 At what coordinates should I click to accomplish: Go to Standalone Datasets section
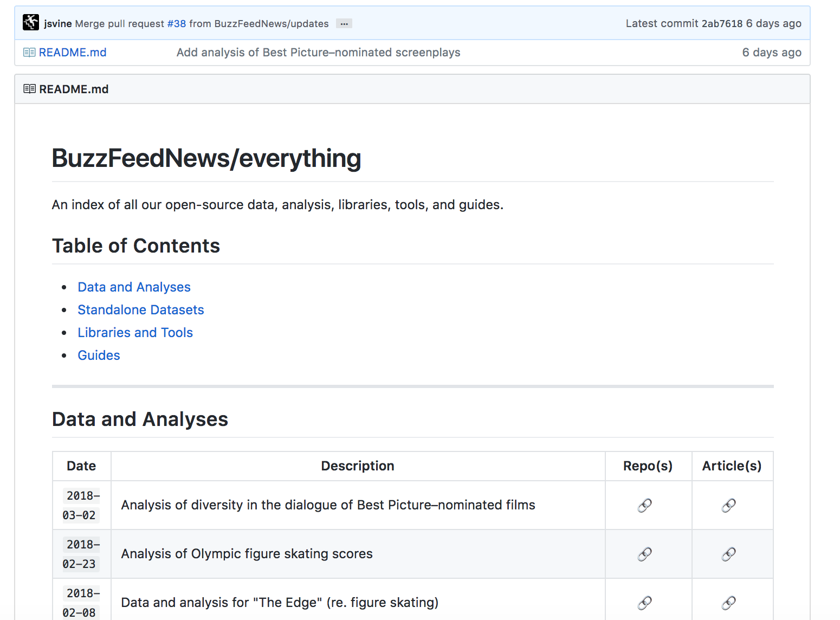click(140, 310)
